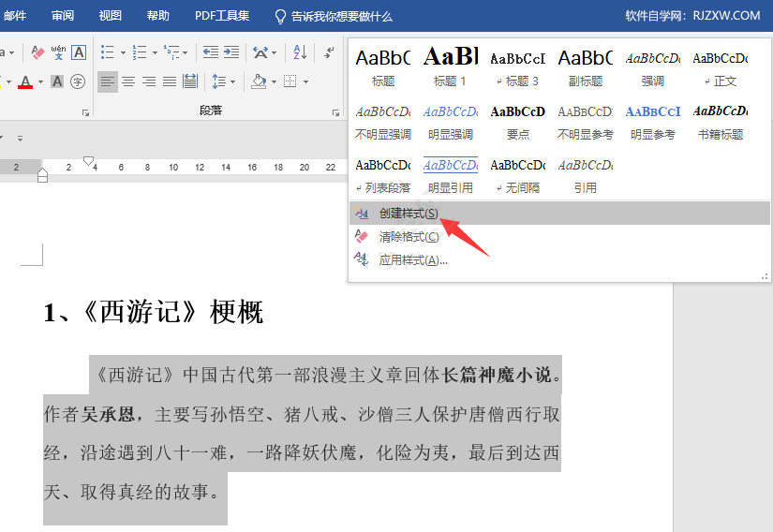
Task: Apply the 无间隔 style
Action: [x=517, y=175]
